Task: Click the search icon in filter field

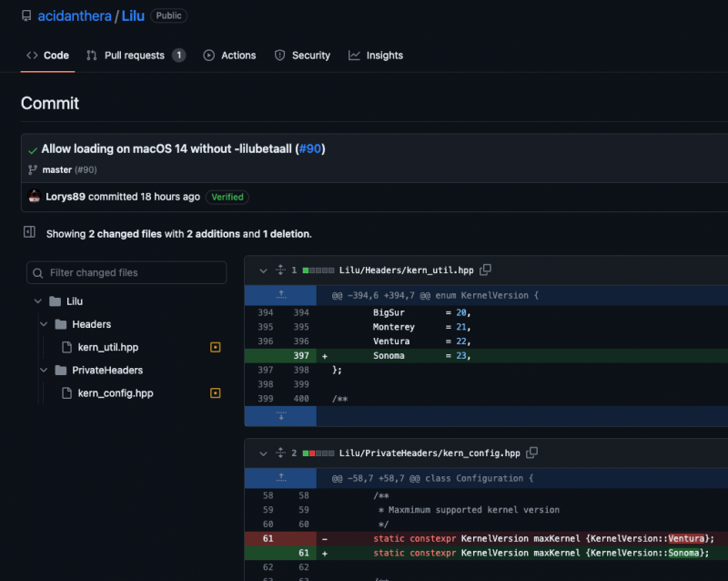Action: pos(38,273)
